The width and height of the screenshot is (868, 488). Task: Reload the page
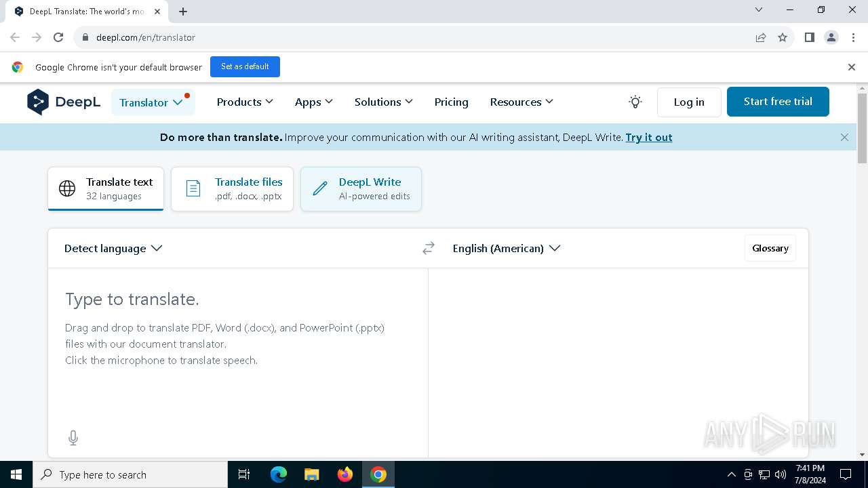[x=58, y=37]
